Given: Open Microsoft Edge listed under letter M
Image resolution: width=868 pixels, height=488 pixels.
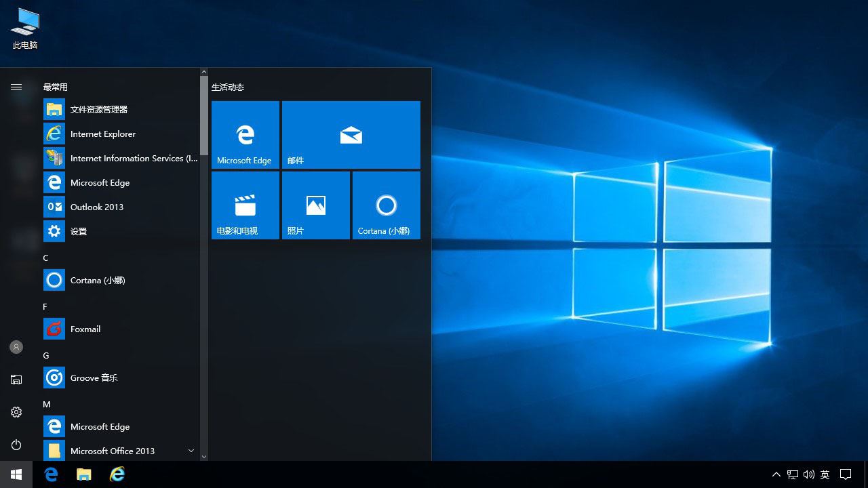Looking at the screenshot, I should point(121,426).
